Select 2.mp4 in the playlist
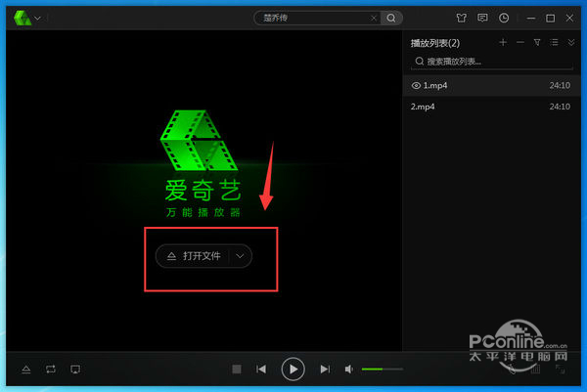This screenshot has height=392, width=587. click(491, 107)
